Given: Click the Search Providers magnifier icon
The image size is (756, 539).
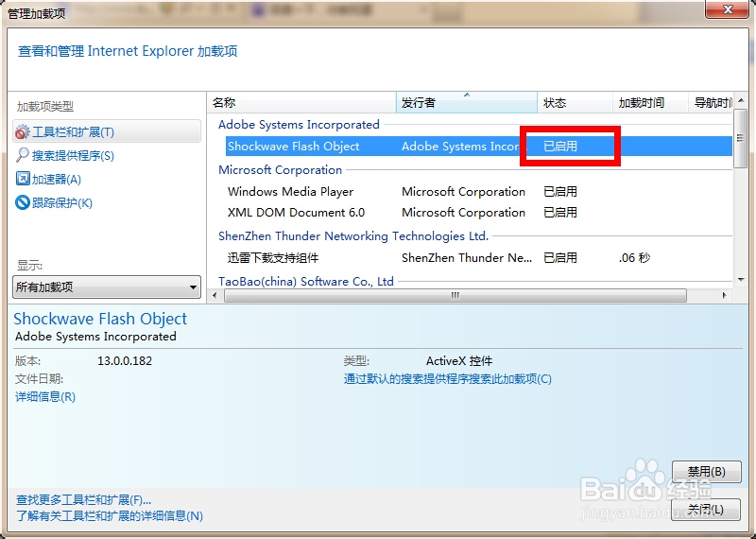Looking at the screenshot, I should point(22,155).
